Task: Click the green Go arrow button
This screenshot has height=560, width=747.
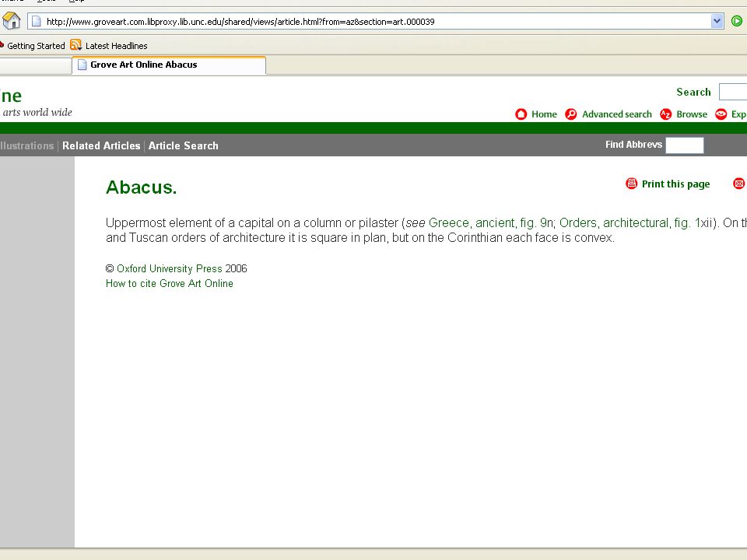Action: (737, 21)
